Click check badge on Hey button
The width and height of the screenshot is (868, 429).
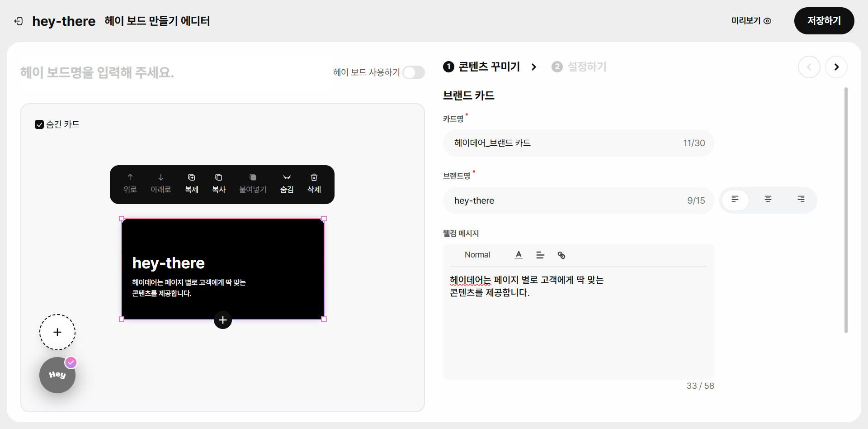[71, 362]
